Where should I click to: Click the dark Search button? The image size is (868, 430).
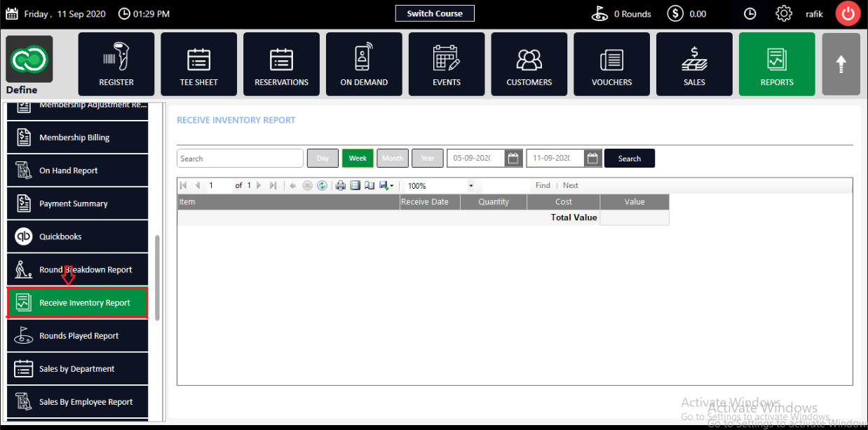pyautogui.click(x=630, y=159)
